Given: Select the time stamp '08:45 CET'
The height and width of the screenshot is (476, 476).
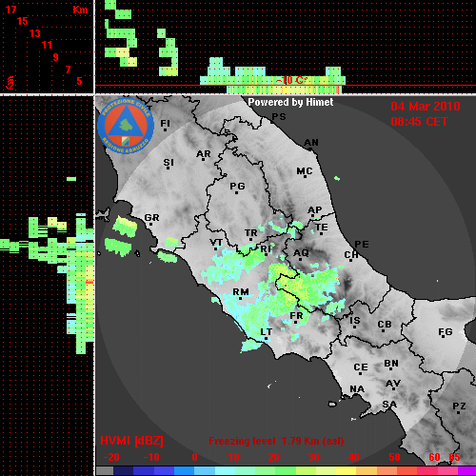Looking at the screenshot, I should point(419,122).
